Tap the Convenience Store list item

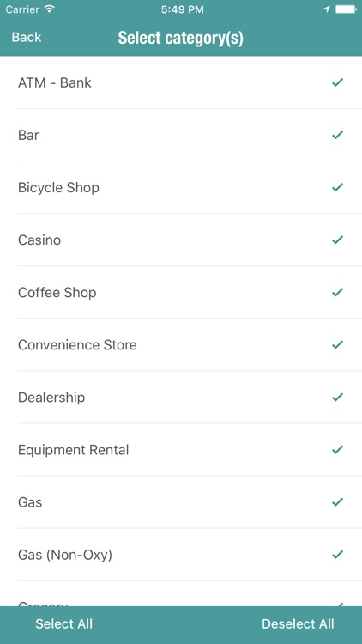pos(181,344)
